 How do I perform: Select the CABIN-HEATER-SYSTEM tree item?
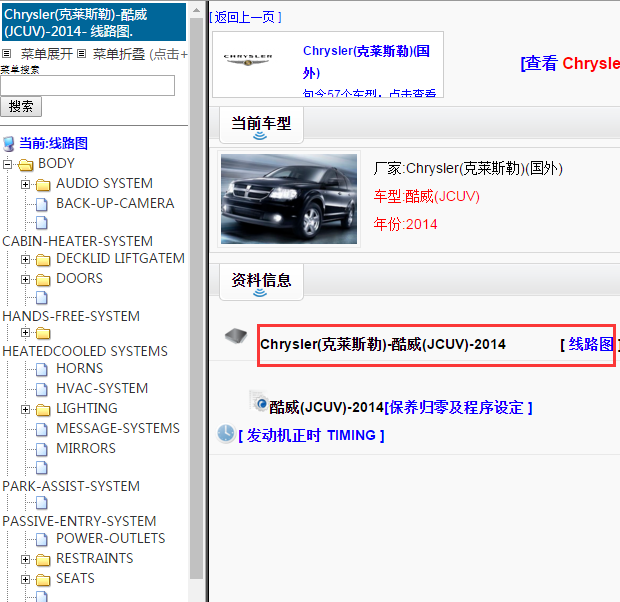coord(78,241)
